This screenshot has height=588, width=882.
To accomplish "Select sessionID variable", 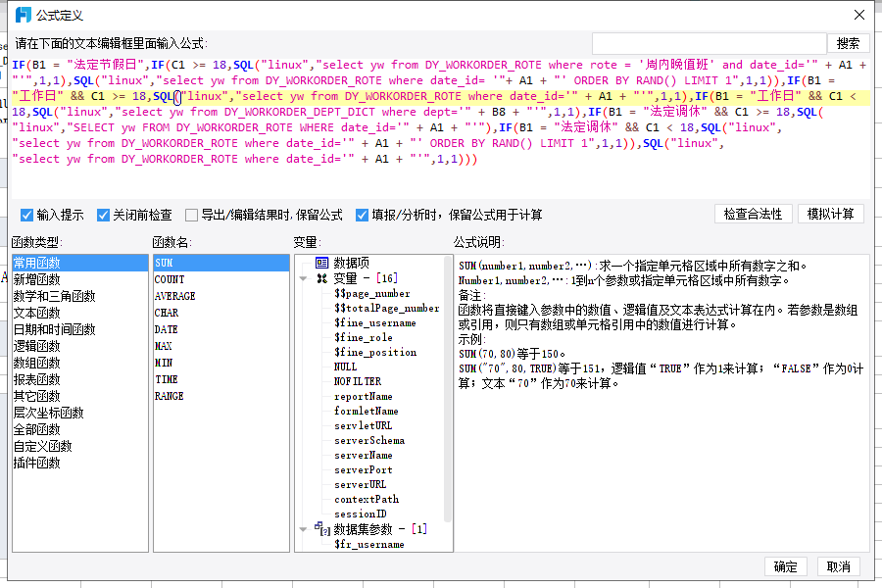I will tap(361, 514).
